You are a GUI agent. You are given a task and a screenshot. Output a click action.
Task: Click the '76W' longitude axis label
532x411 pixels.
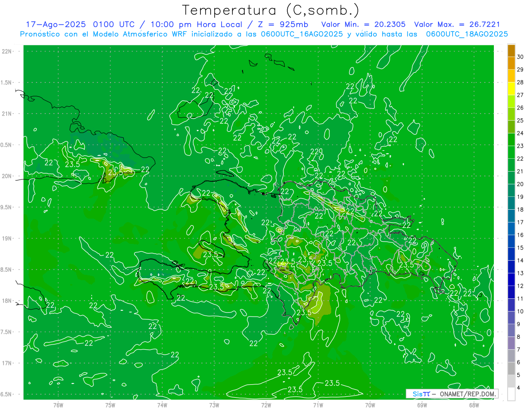point(58,405)
